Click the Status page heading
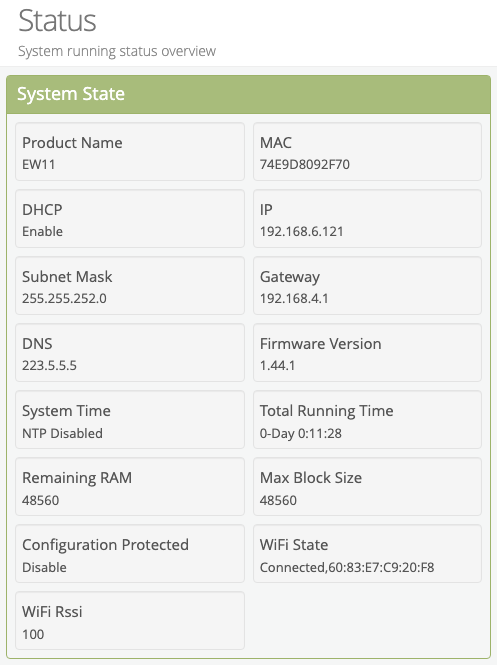This screenshot has height=665, width=497. [57, 20]
